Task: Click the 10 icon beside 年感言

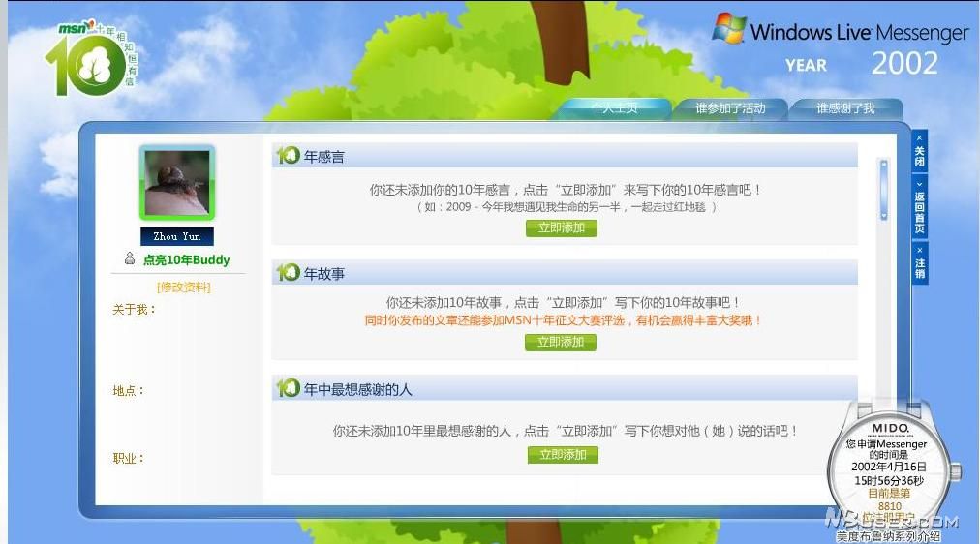Action: coord(288,156)
